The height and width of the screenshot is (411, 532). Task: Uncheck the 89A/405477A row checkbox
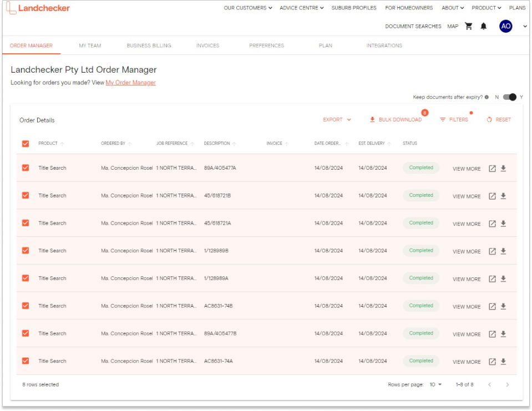coord(26,168)
